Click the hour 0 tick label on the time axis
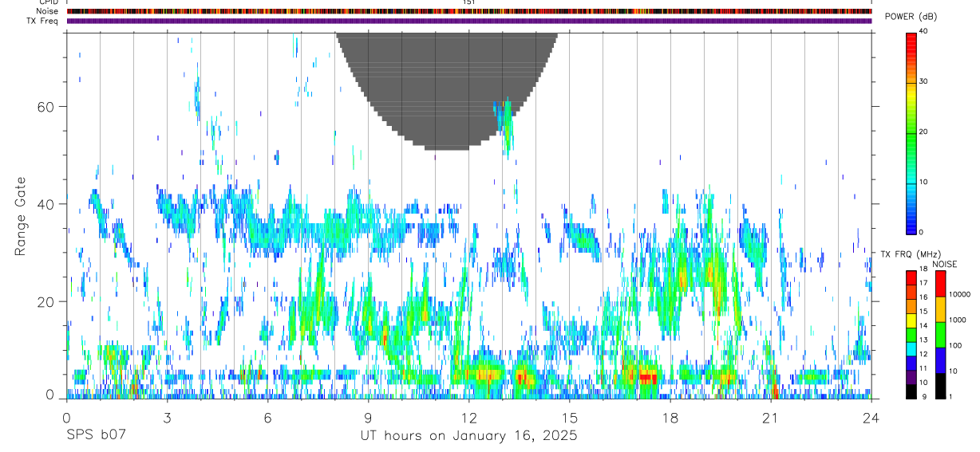 (x=66, y=418)
